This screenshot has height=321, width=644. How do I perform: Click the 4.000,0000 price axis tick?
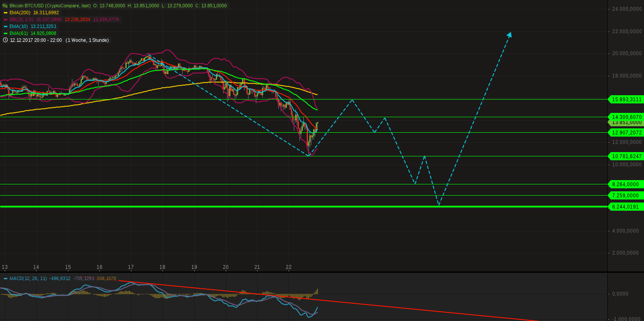[x=626, y=231]
